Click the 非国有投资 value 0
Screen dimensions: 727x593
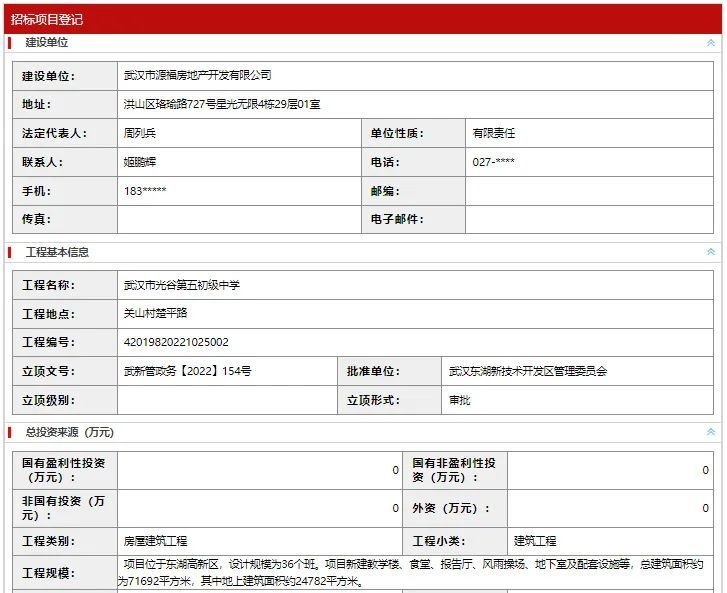[x=395, y=508]
